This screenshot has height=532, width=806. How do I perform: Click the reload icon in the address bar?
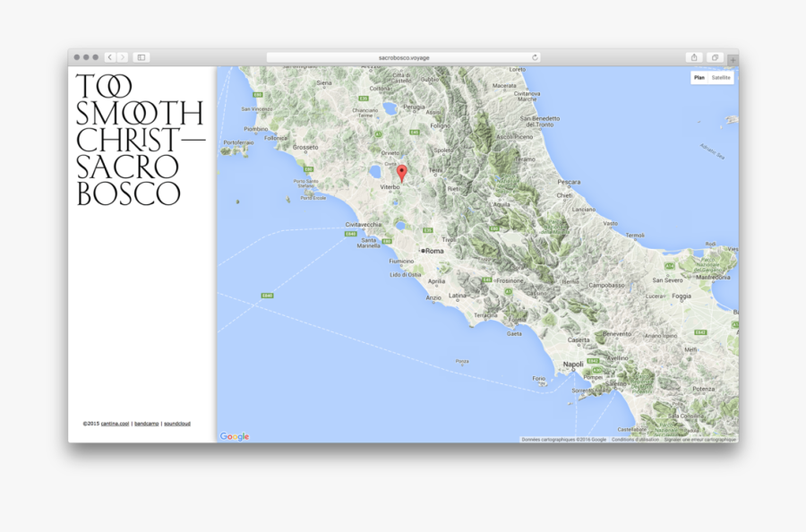(535, 56)
